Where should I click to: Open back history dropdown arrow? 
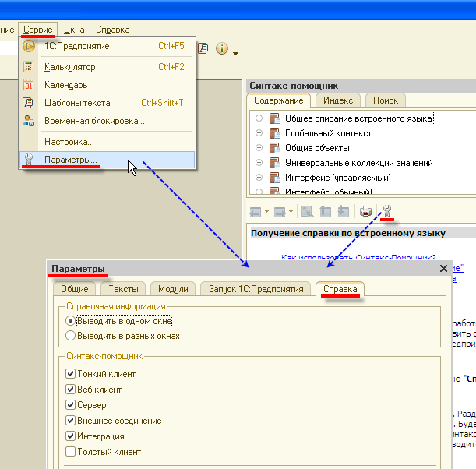pyautogui.click(x=266, y=211)
